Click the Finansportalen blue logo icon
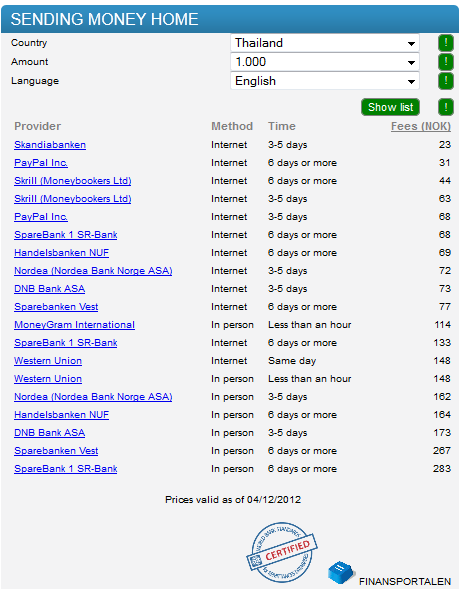Viewport: 469px width, 600px height. [340, 573]
